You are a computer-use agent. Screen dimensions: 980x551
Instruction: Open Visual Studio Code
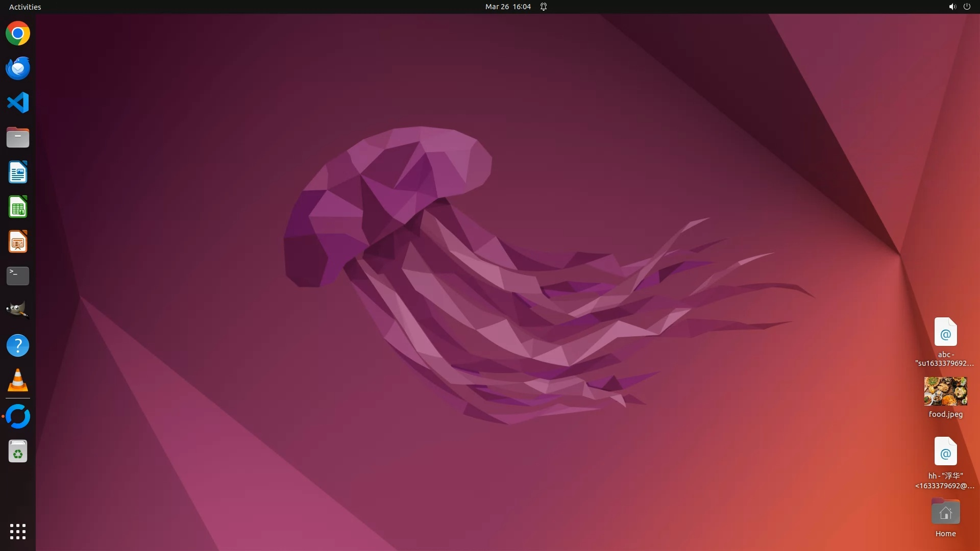tap(18, 103)
